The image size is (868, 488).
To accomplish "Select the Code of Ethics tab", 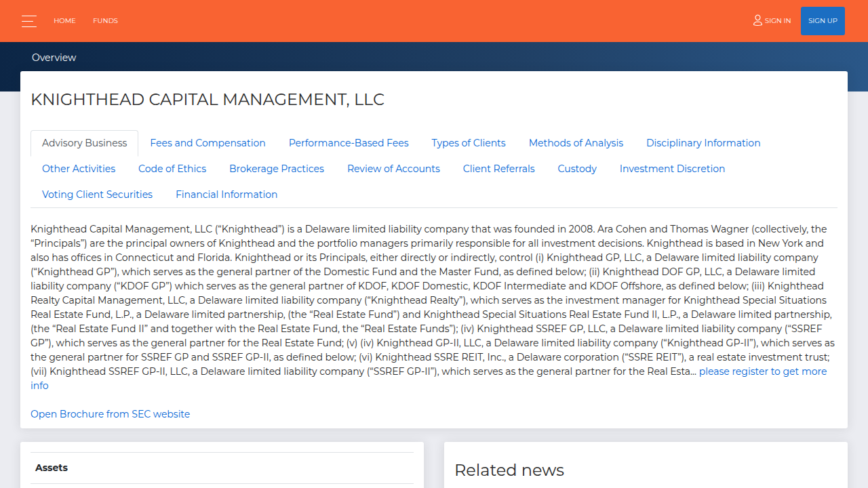I will coord(172,169).
